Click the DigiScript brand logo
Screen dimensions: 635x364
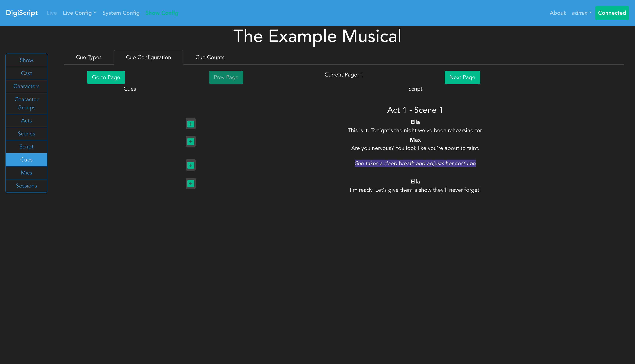(22, 13)
